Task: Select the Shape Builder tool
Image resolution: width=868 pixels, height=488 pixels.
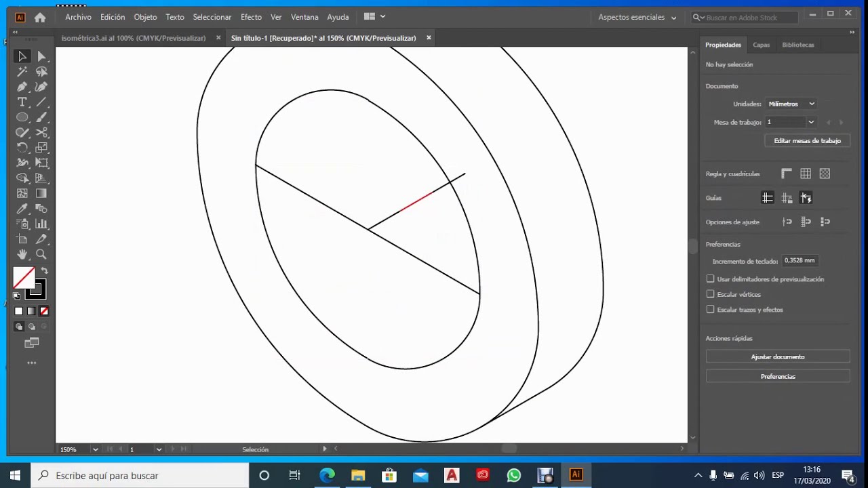Action: (x=22, y=178)
